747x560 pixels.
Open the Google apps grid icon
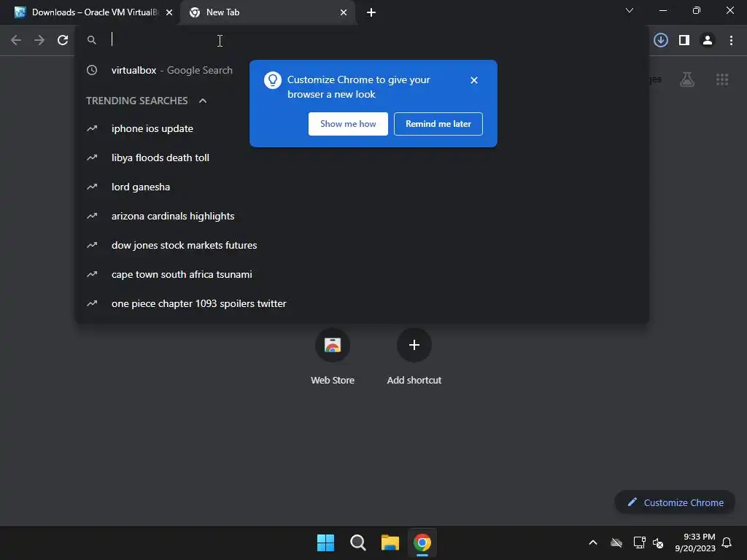pos(722,79)
